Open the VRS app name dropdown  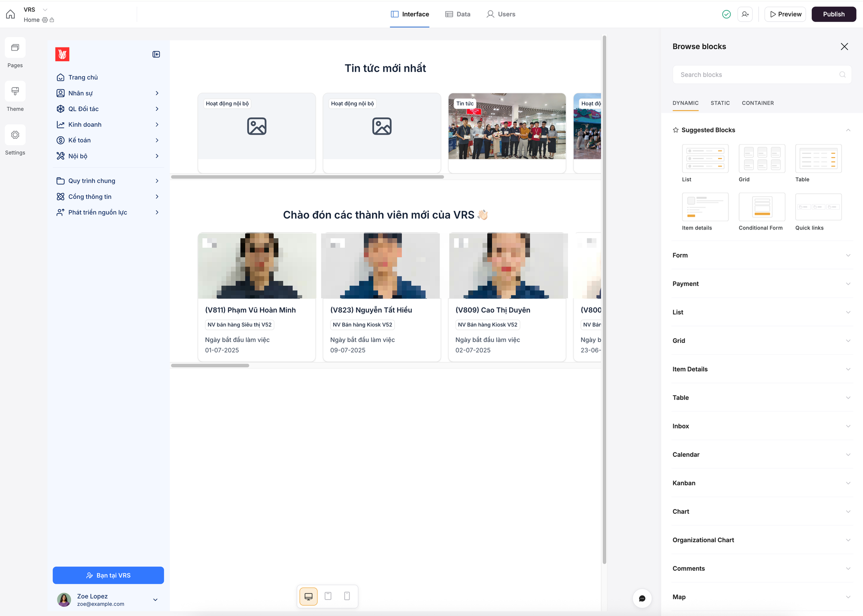point(35,9)
